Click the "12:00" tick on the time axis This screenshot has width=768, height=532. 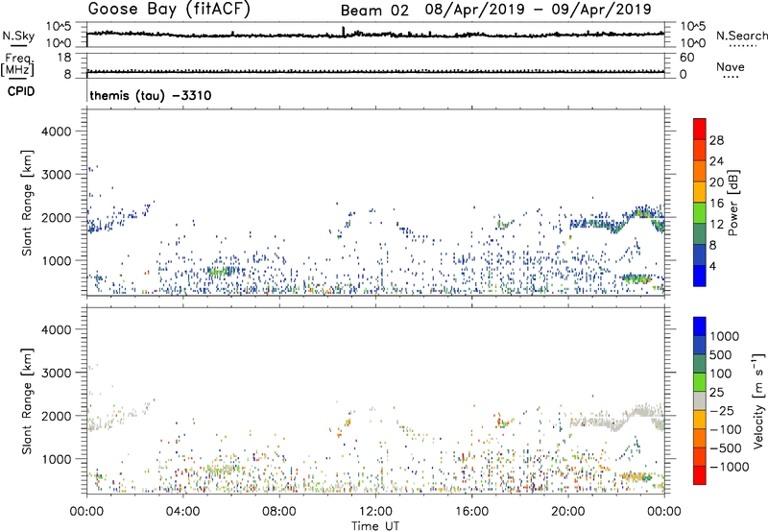(375, 511)
